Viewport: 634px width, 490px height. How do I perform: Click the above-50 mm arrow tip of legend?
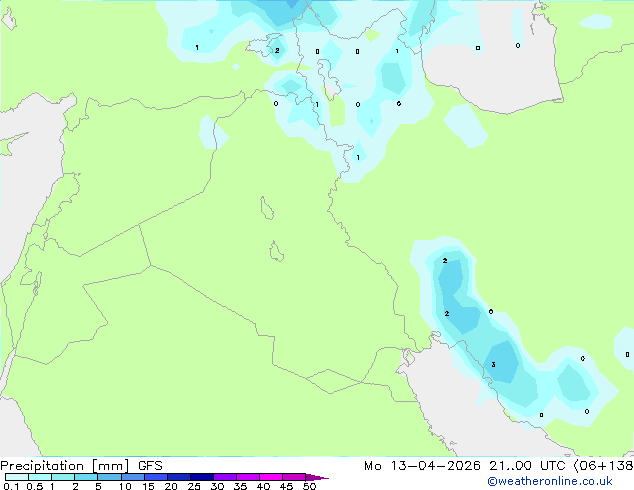click(x=317, y=477)
